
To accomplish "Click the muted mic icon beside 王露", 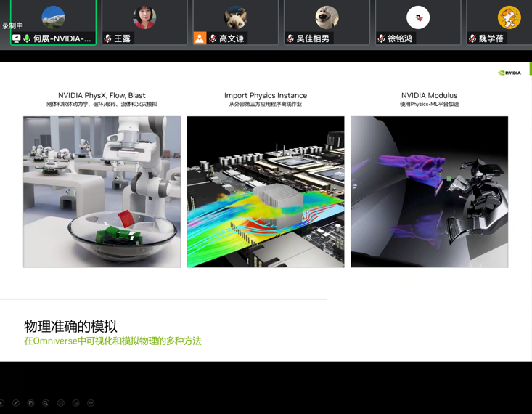I will coord(108,38).
